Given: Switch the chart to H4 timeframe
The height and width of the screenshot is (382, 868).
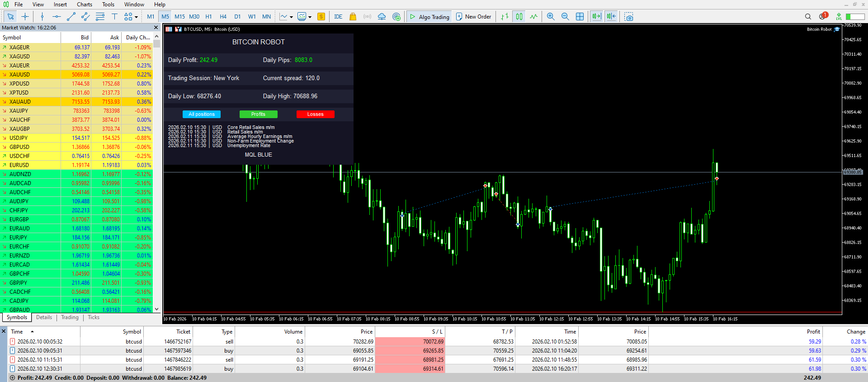Looking at the screenshot, I should tap(223, 17).
